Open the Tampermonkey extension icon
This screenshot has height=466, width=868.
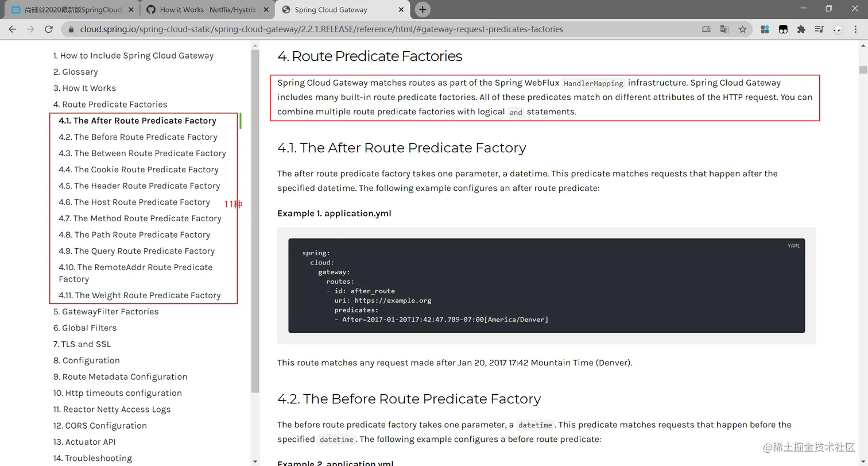tap(783, 29)
